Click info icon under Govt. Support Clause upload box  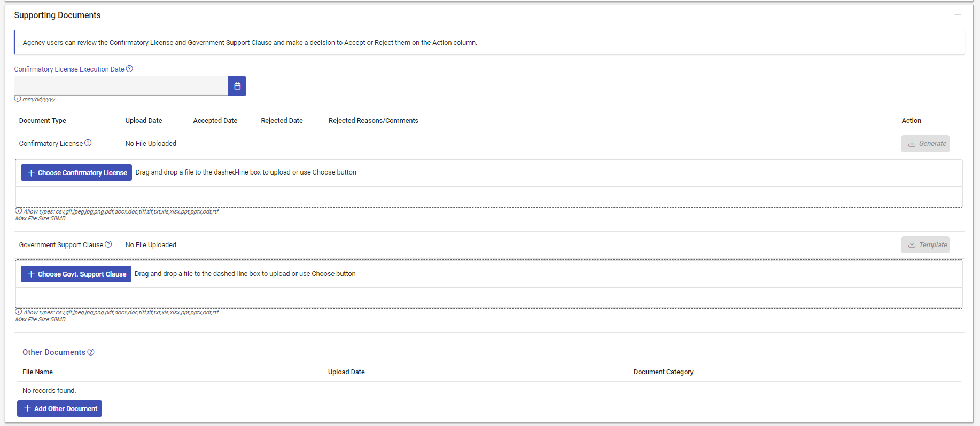pos(19,312)
